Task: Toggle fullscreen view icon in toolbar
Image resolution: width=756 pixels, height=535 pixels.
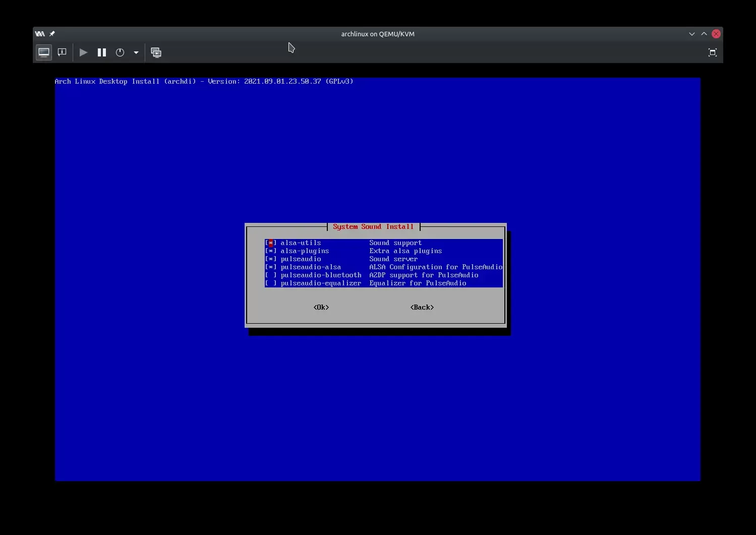Action: point(712,52)
